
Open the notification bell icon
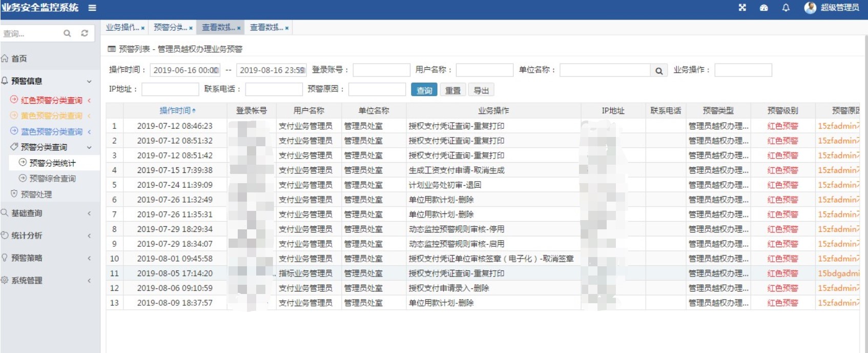point(786,8)
